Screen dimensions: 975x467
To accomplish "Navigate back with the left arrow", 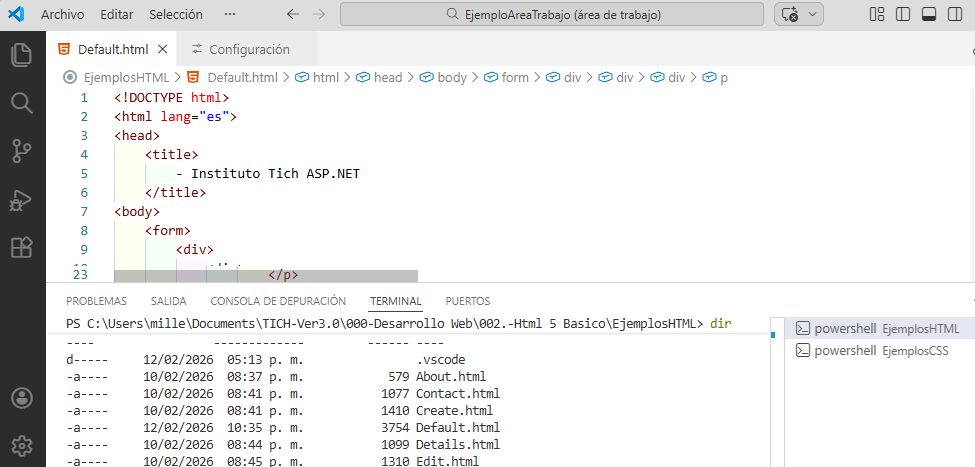I will [x=292, y=14].
